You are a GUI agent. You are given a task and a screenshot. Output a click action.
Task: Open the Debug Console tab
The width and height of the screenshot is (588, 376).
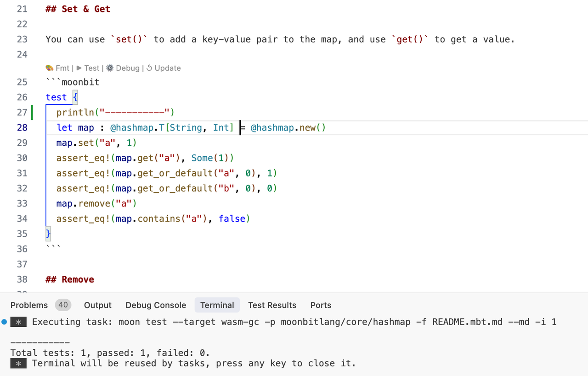(156, 305)
